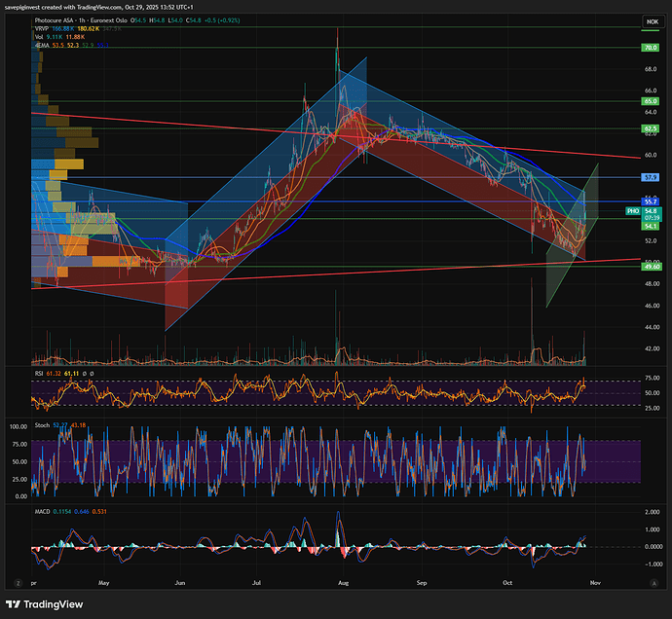Select the 4EMA indicator legend
The height and width of the screenshot is (619, 672).
point(42,46)
